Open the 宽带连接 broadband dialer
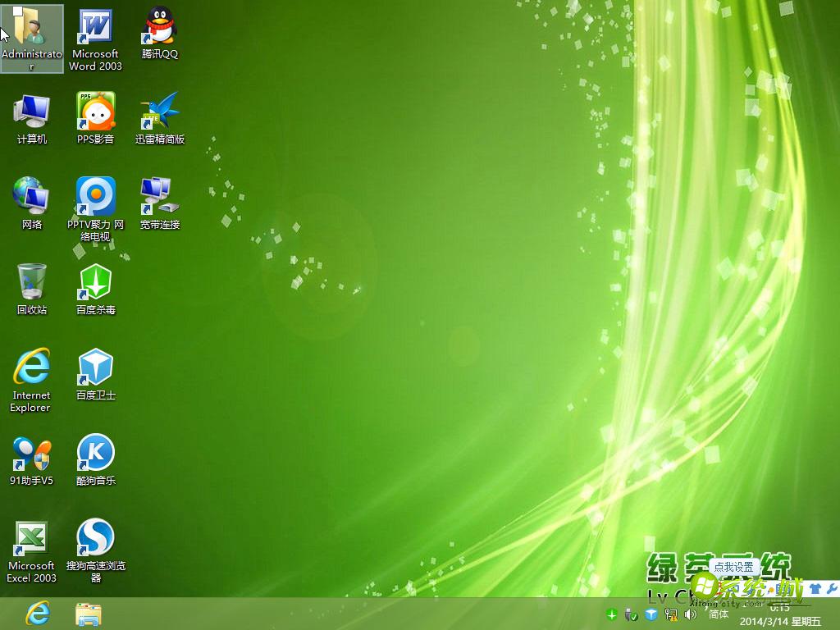The width and height of the screenshot is (840, 630). [x=159, y=195]
